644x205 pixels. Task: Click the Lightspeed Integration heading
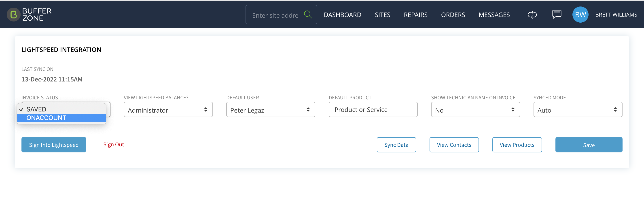pos(61,49)
